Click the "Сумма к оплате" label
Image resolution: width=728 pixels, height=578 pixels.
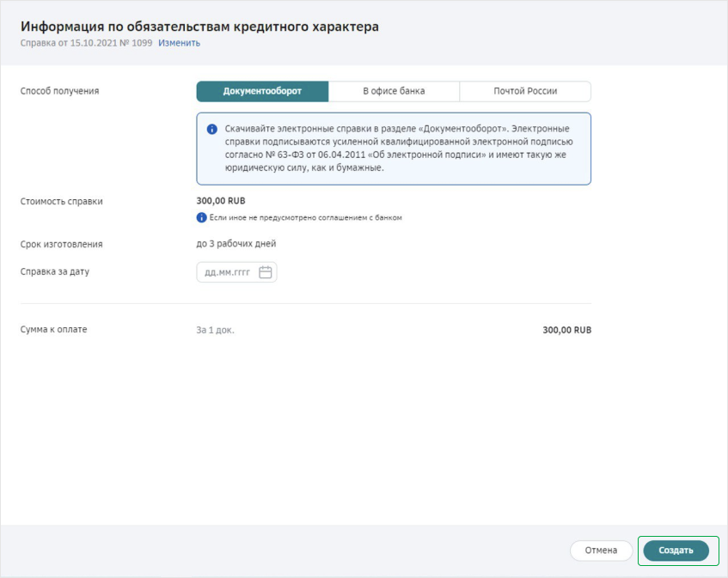coord(53,329)
